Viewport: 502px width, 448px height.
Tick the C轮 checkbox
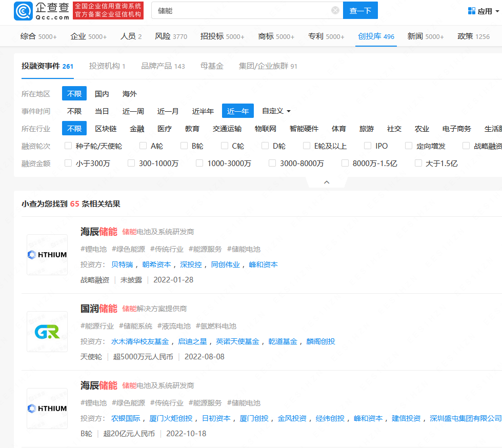pyautogui.click(x=225, y=146)
